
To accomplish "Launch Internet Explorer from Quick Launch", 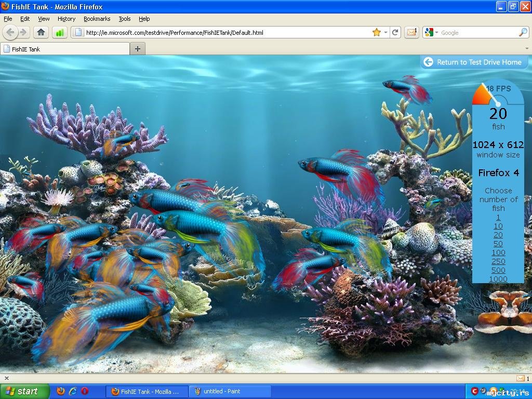I will pyautogui.click(x=73, y=391).
